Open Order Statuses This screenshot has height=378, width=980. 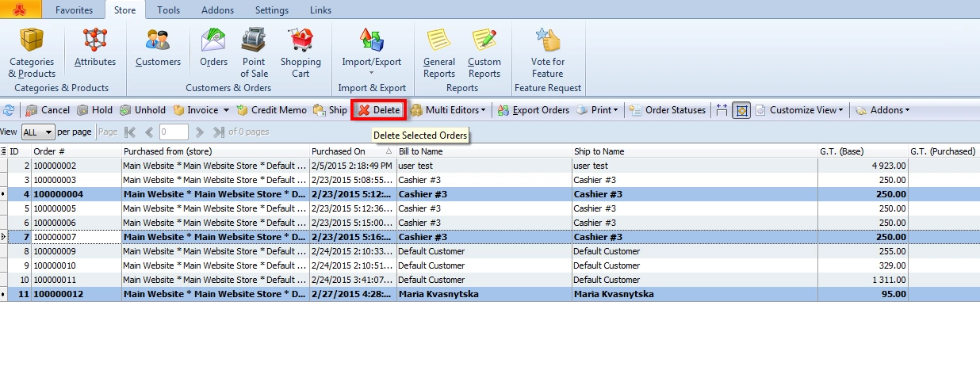tap(668, 110)
